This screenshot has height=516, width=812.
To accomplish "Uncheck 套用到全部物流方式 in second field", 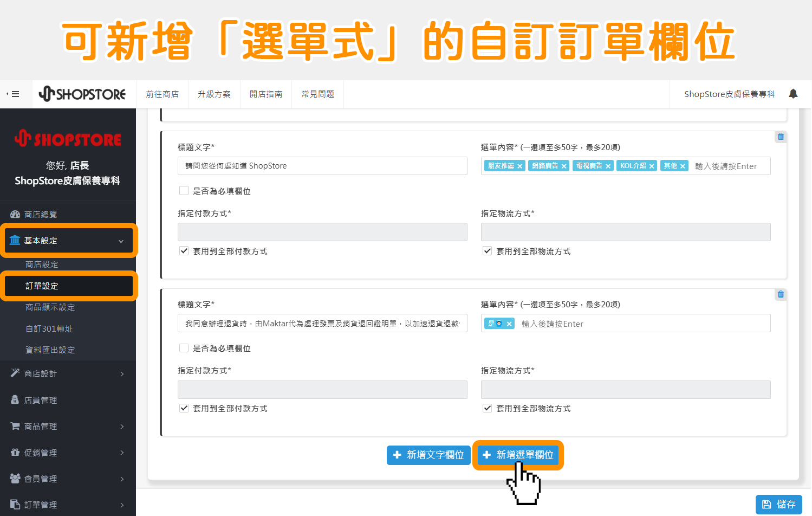I will [x=488, y=408].
